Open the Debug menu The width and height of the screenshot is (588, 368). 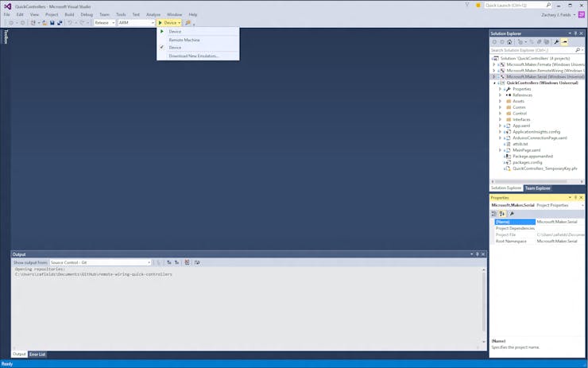[x=87, y=14]
